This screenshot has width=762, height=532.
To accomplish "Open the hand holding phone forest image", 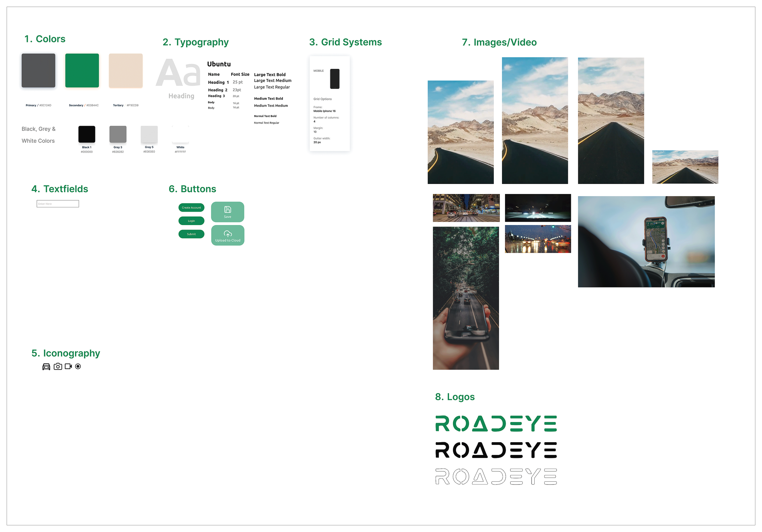I will (466, 298).
